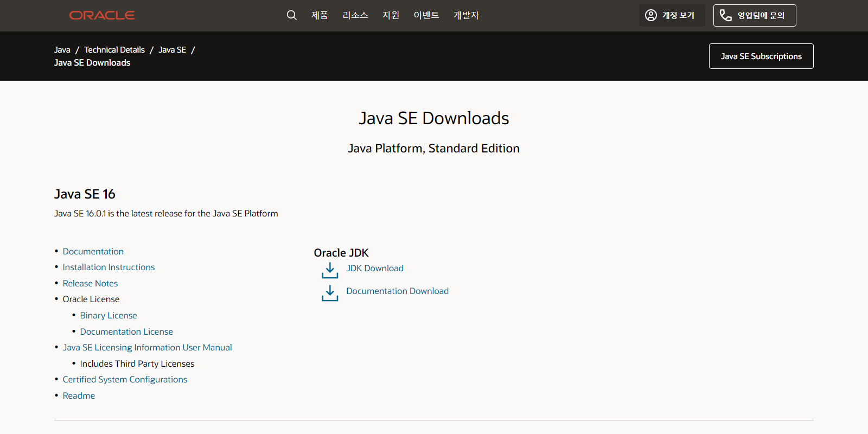868x434 pixels.
Task: Open Java SE Licensing Information User Manual
Action: [147, 347]
